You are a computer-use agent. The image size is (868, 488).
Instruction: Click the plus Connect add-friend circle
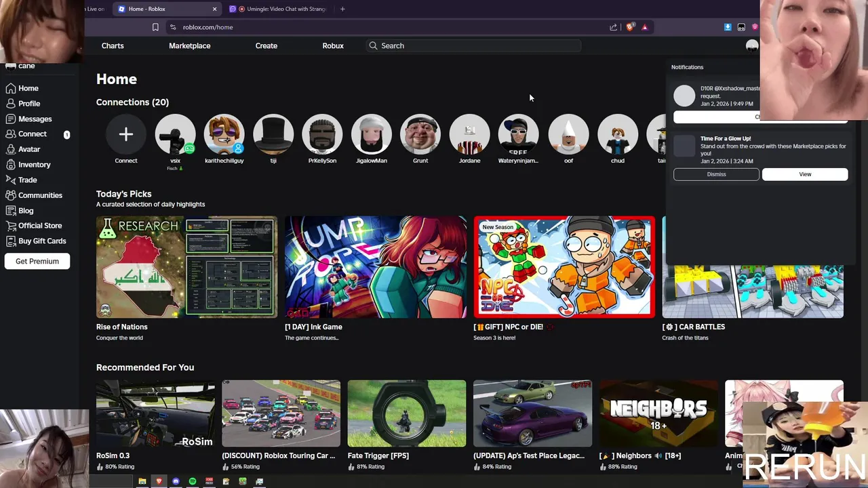tap(125, 134)
